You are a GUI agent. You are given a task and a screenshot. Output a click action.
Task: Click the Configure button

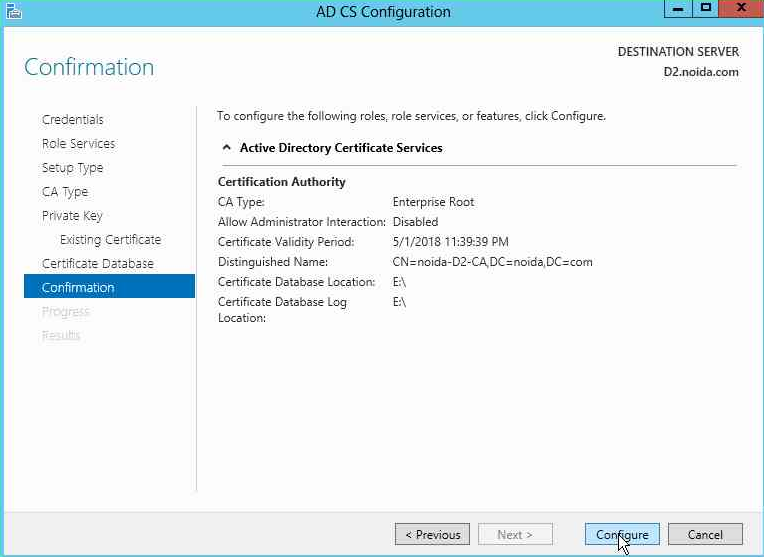pyautogui.click(x=622, y=534)
